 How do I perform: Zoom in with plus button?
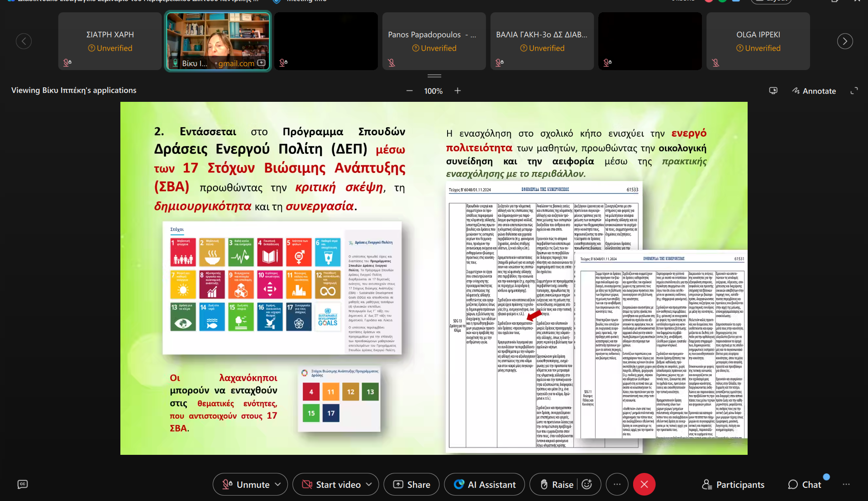458,91
